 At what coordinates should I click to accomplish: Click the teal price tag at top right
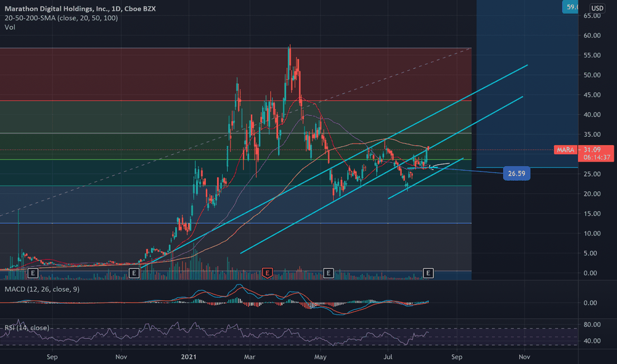click(x=570, y=7)
